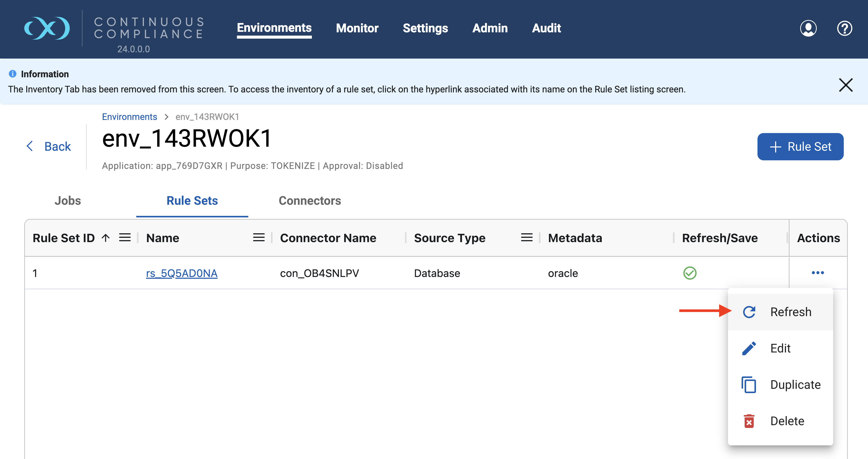This screenshot has width=868, height=459.
Task: Open the three-dot Actions menu
Action: pos(818,273)
